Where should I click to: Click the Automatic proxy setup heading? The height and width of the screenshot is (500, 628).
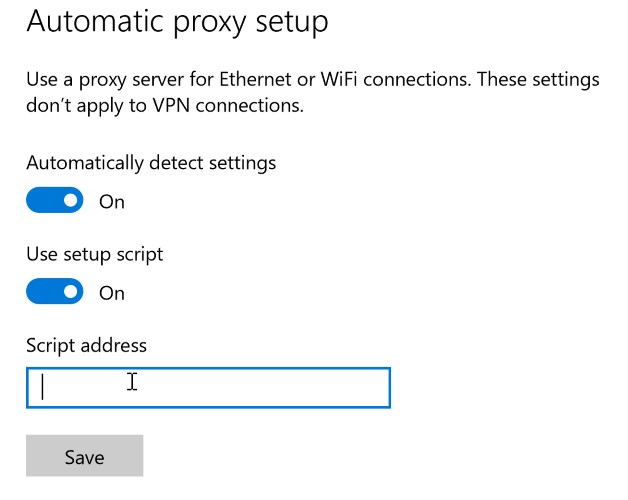177,22
